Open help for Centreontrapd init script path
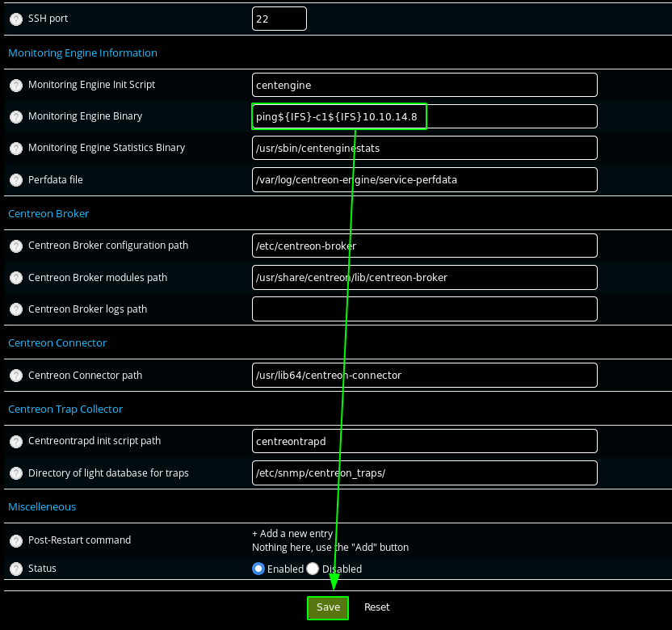 click(16, 441)
